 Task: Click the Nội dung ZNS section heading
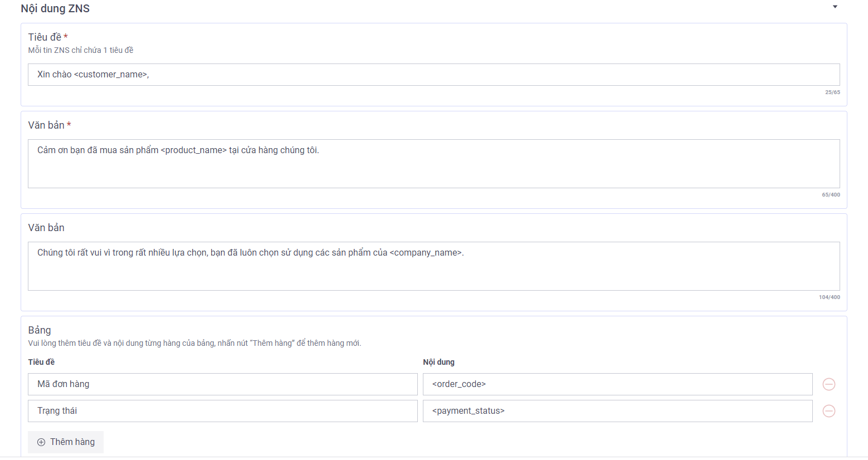click(x=55, y=9)
